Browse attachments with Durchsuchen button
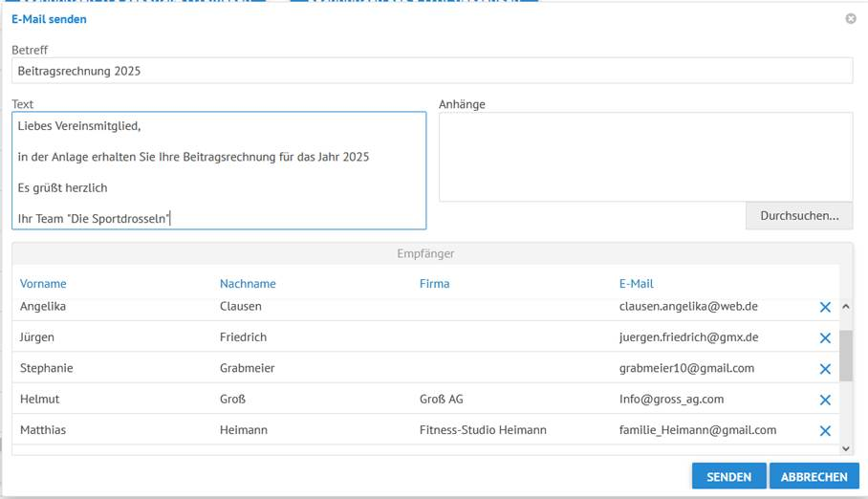 pos(799,216)
